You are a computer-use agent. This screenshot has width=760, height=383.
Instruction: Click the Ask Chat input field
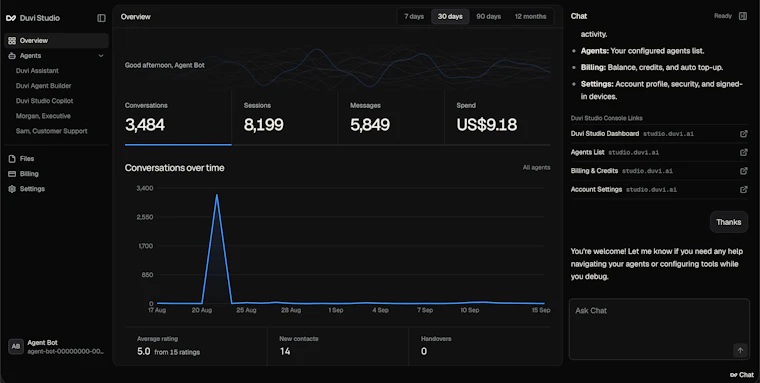tap(659, 329)
